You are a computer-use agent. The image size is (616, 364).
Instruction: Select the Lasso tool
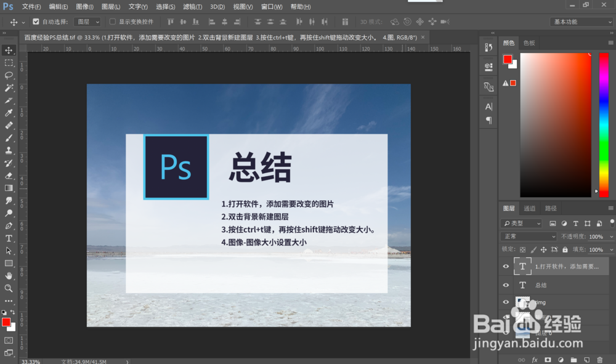(9, 75)
